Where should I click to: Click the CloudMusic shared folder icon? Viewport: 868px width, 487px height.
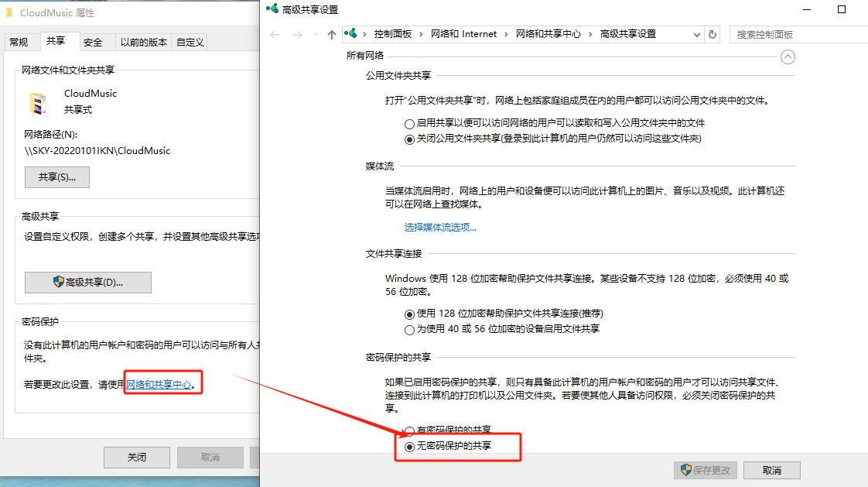38,101
